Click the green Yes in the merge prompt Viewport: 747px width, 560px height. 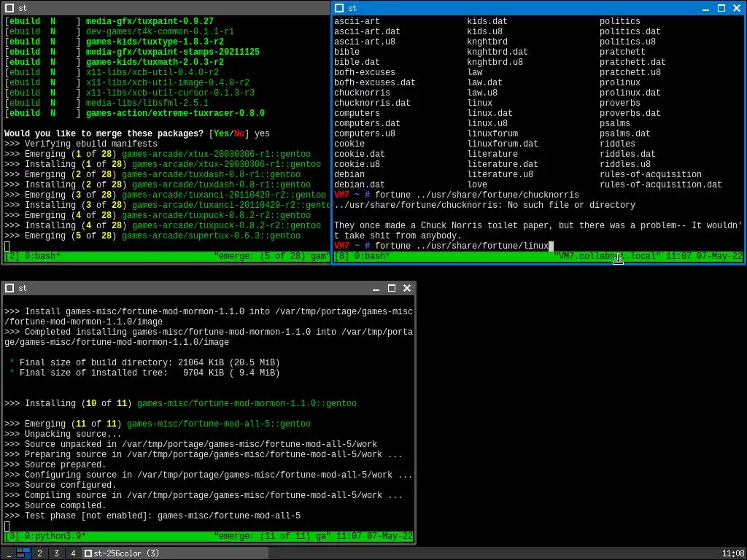point(222,134)
